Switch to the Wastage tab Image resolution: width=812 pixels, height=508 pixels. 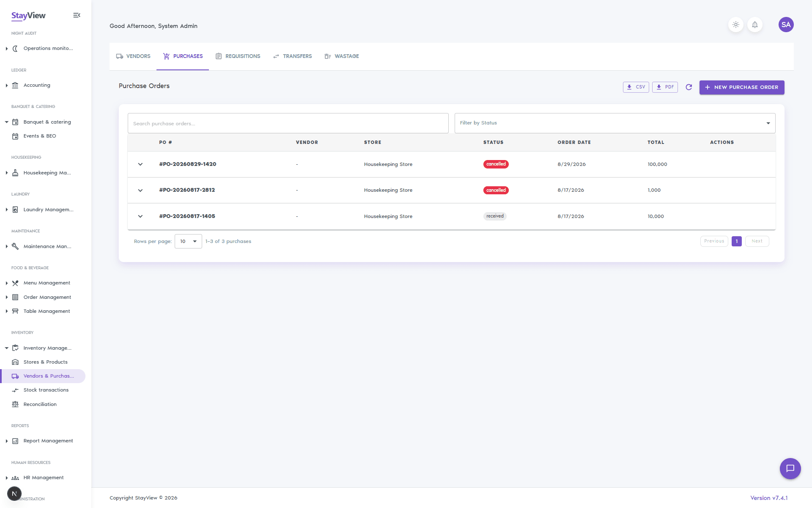[342, 56]
